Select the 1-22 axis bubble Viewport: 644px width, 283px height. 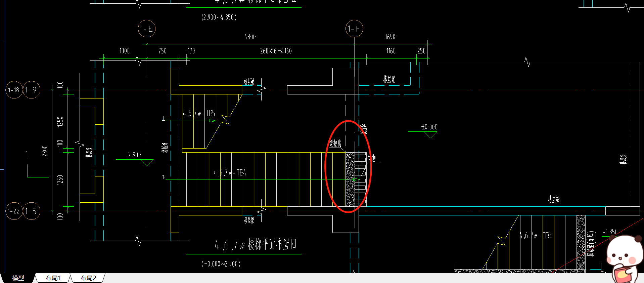click(14, 211)
